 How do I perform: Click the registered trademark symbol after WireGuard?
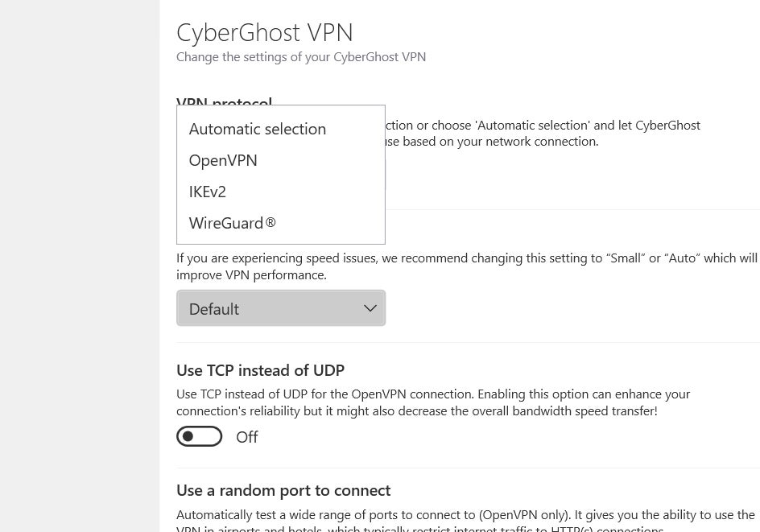(x=271, y=222)
